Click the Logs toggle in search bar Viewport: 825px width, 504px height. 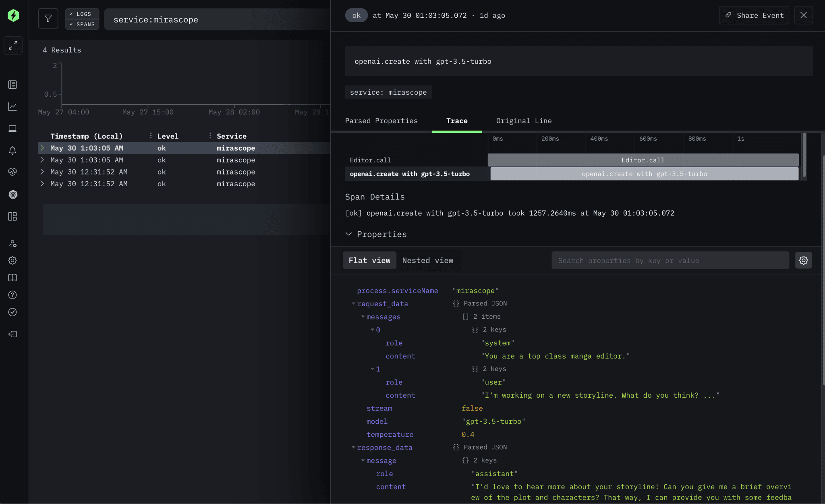pyautogui.click(x=81, y=14)
